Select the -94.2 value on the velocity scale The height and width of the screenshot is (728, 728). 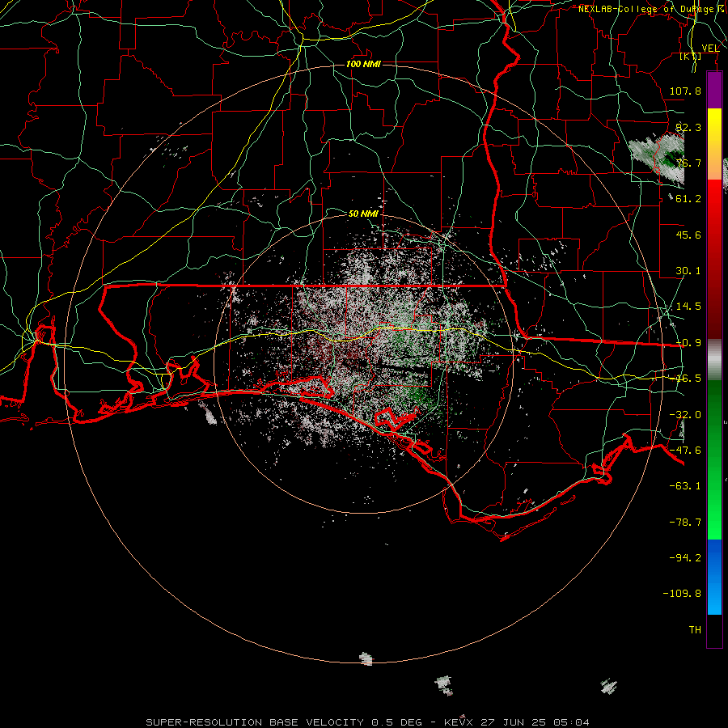pyautogui.click(x=685, y=557)
